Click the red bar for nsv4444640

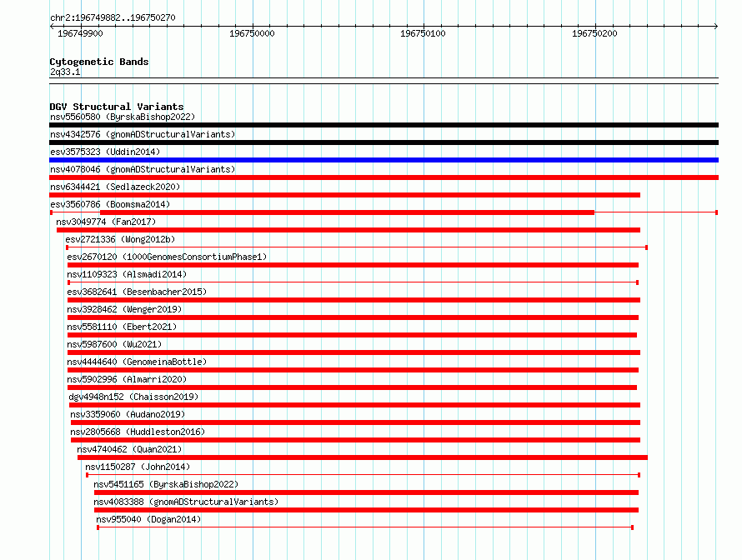coord(353,370)
